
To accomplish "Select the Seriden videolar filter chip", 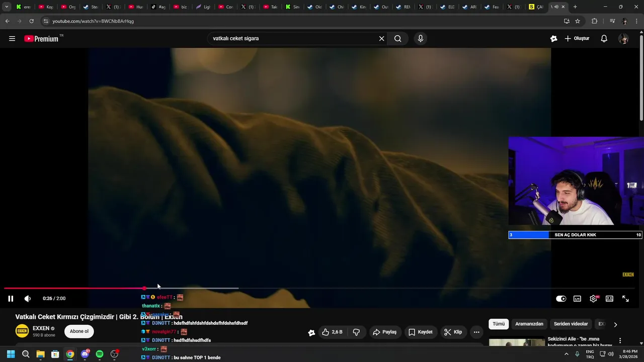I will (x=571, y=324).
